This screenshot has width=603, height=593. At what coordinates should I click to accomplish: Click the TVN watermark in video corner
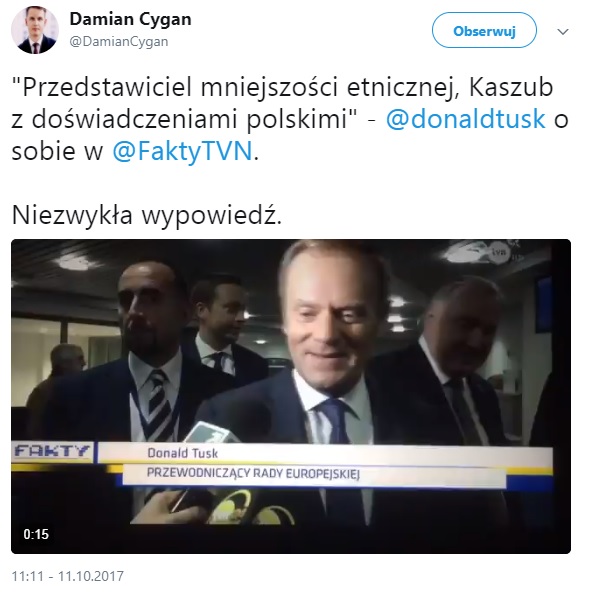pos(500,253)
